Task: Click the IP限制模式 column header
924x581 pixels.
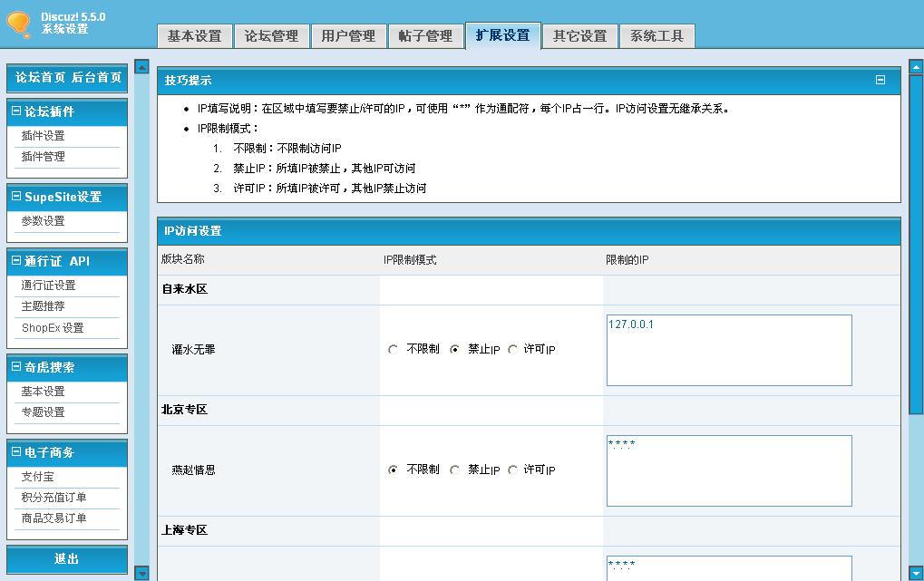Action: [410, 260]
